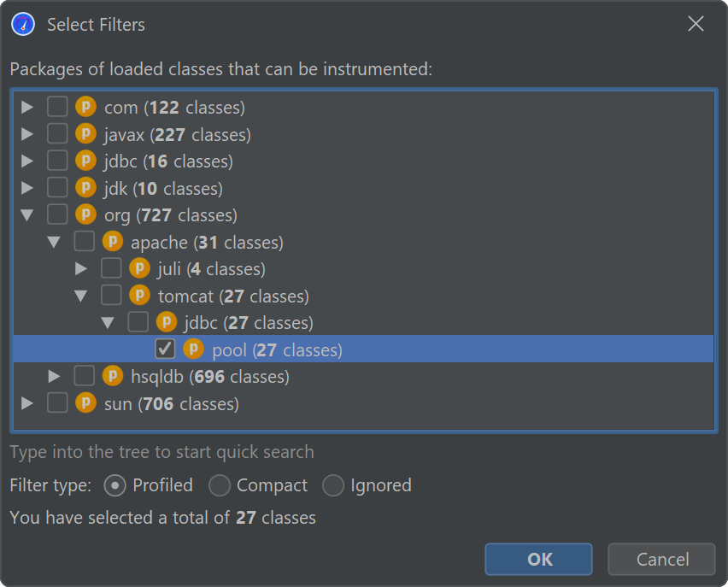Uncheck the pool package checkbox
This screenshot has height=587, width=728.
(x=166, y=349)
